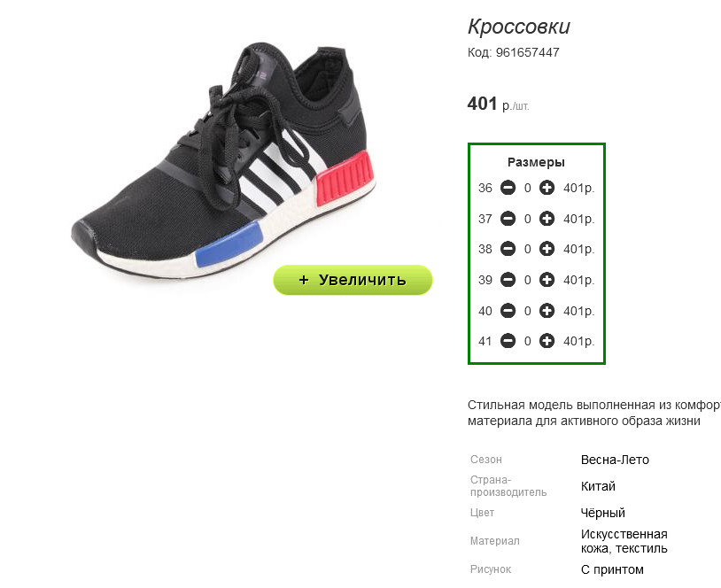Click plus icon for size 38
This screenshot has height=588, width=721.
click(x=547, y=249)
